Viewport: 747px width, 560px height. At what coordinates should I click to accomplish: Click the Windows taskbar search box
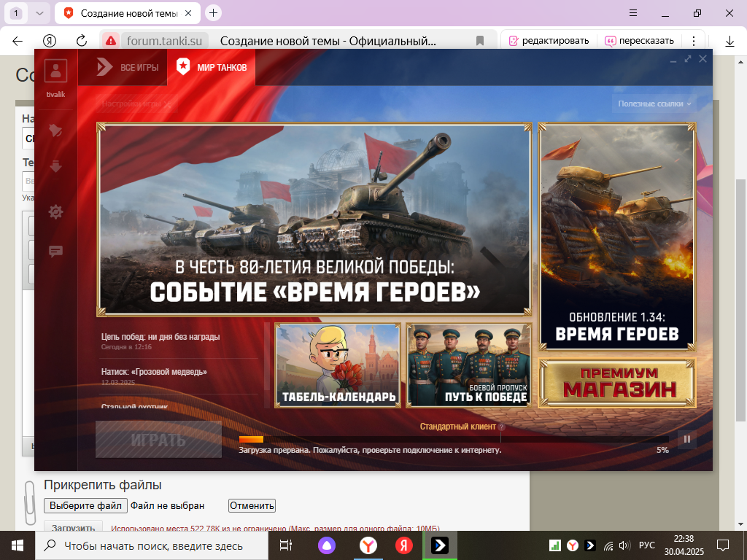coord(152,545)
